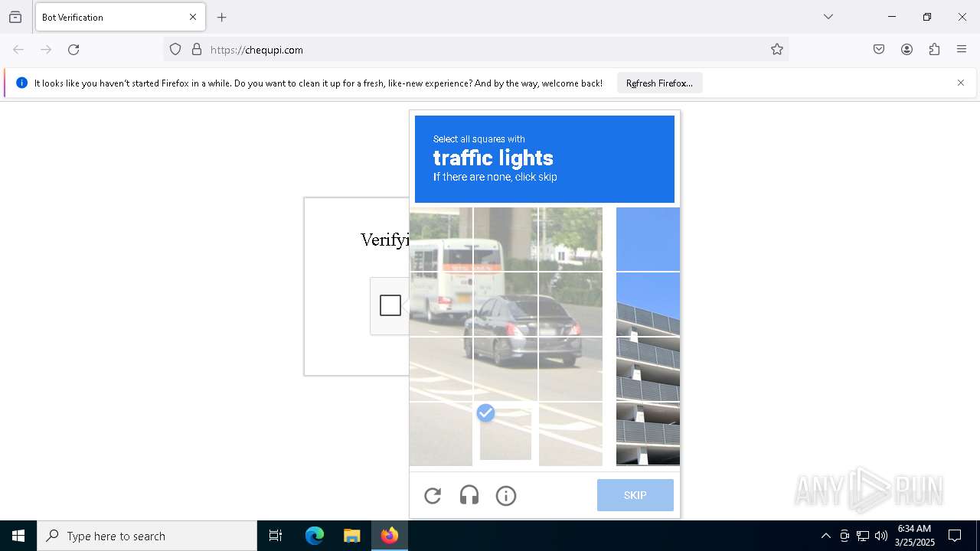Tick the bot verification checkbox

pyautogui.click(x=390, y=305)
